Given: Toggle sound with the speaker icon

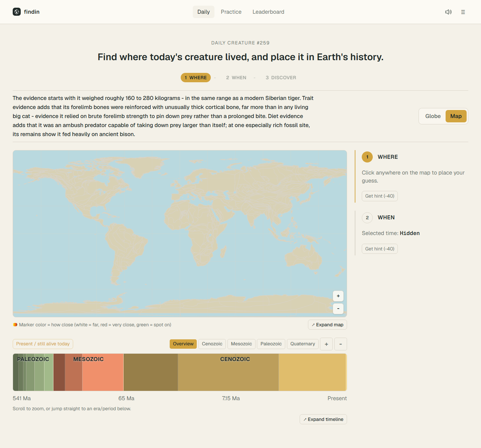Looking at the screenshot, I should (448, 12).
